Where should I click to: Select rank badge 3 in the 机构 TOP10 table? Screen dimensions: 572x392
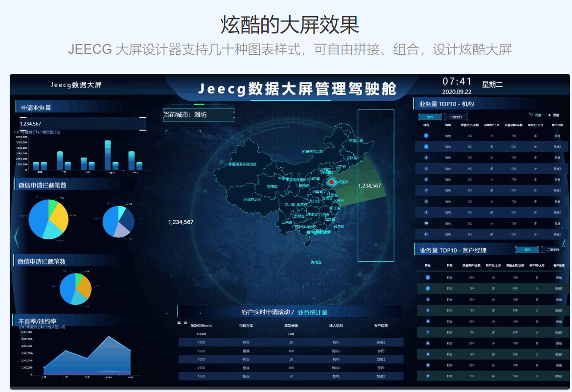426,146
